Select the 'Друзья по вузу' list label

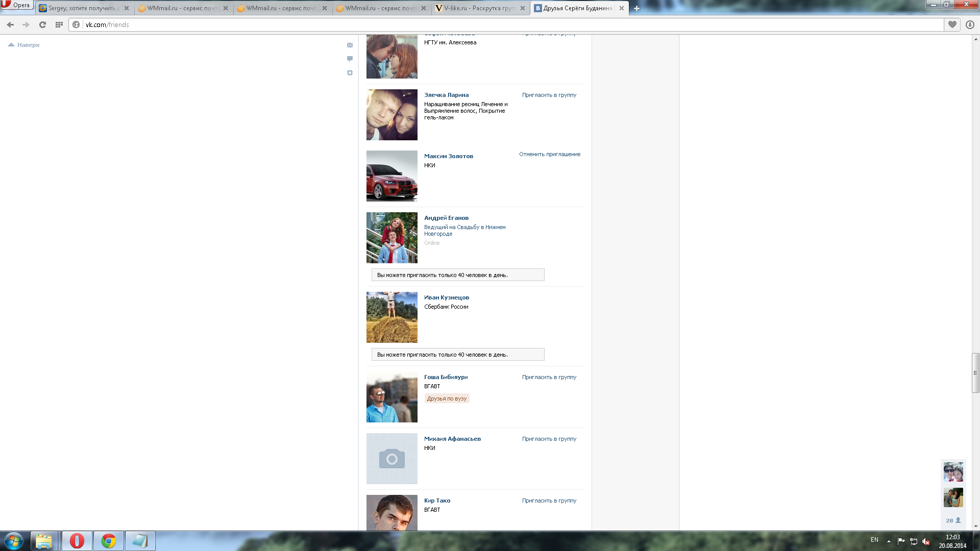(447, 398)
